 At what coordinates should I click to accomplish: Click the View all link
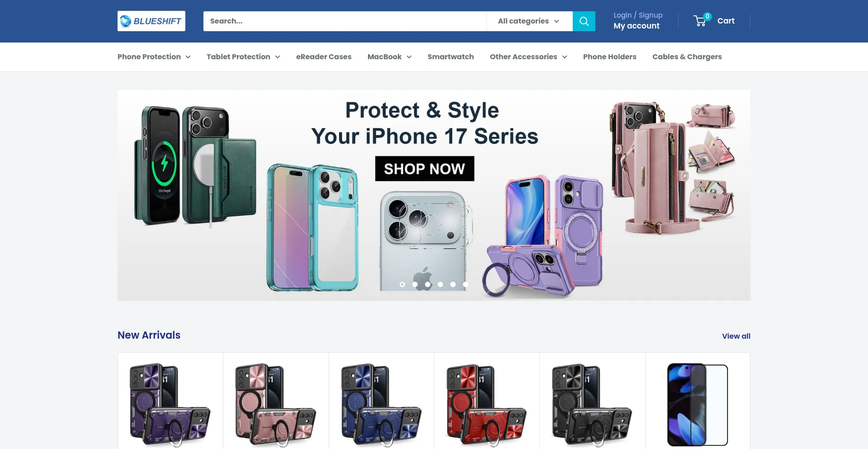(x=736, y=336)
